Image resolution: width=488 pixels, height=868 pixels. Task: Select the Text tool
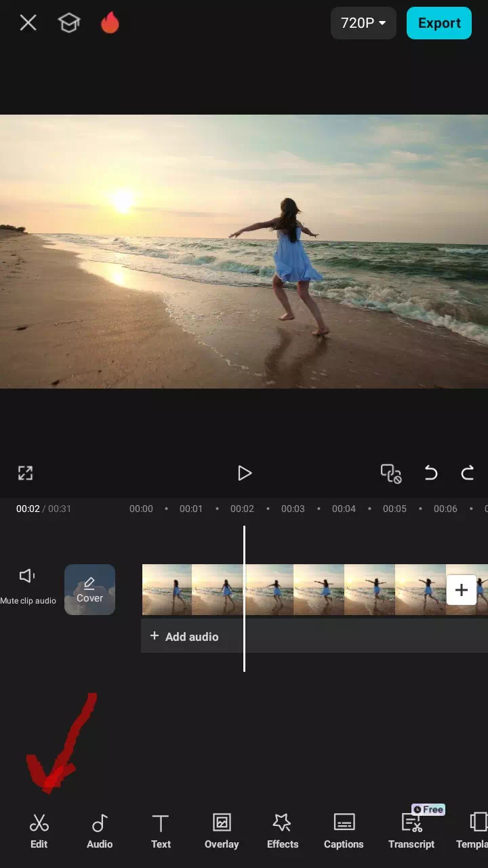click(161, 831)
